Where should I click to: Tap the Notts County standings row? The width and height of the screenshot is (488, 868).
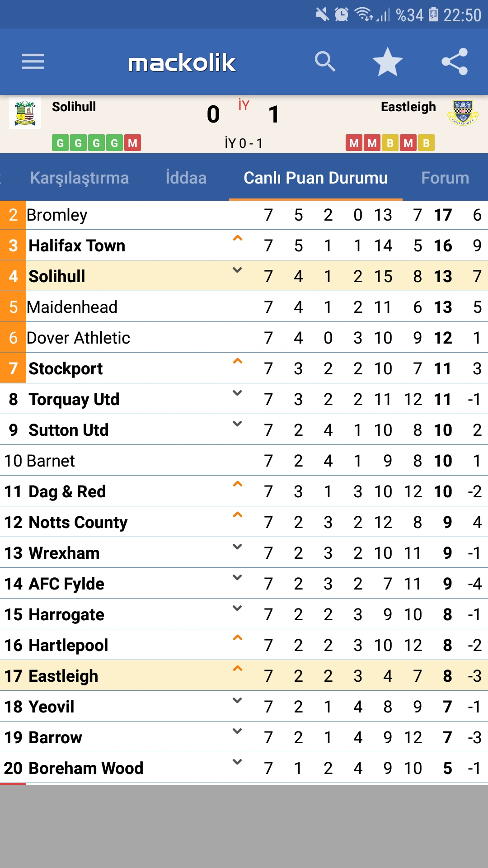244,522
